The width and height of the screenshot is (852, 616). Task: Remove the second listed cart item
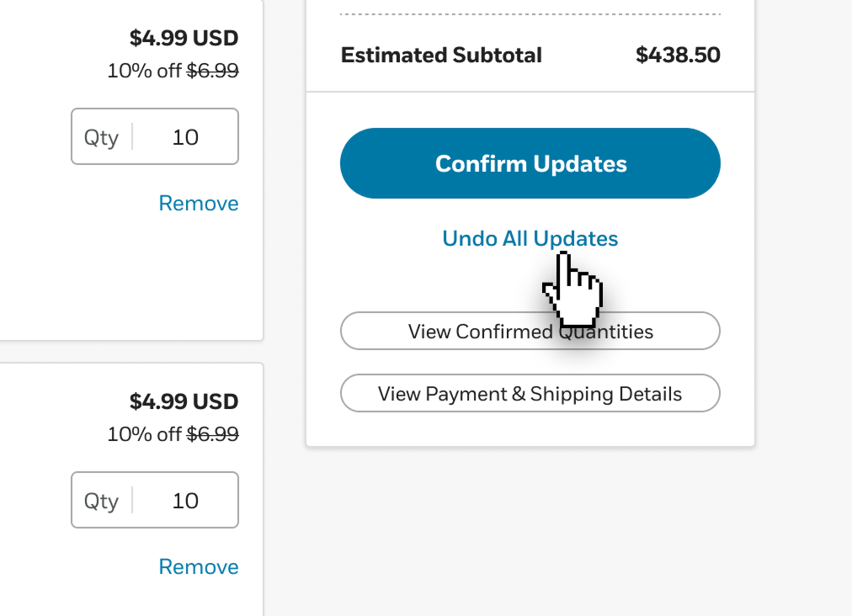pos(199,566)
